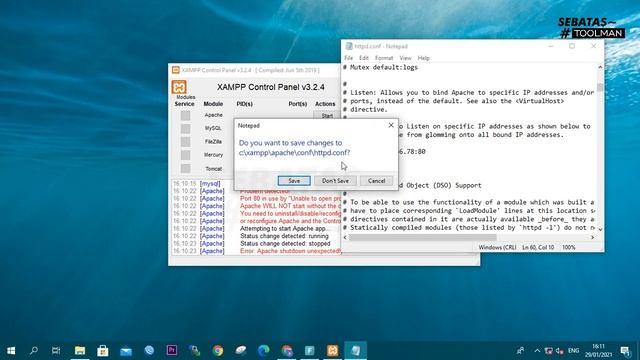Open Premiere Pro from the taskbar
Image resolution: width=640 pixels, height=360 pixels.
(x=172, y=350)
